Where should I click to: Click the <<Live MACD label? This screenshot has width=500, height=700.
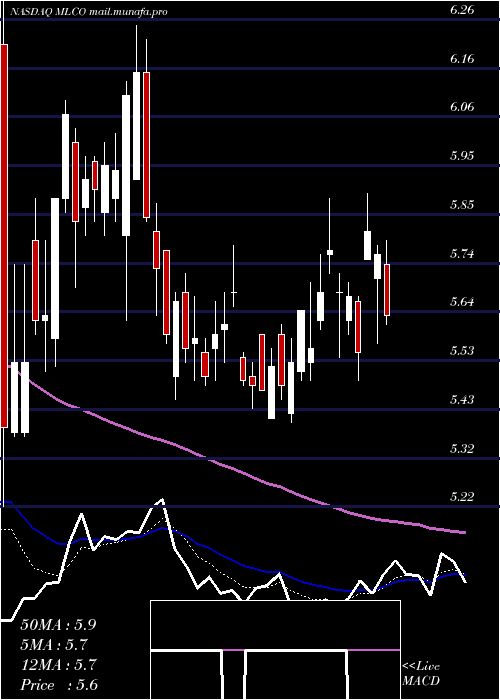point(421,674)
